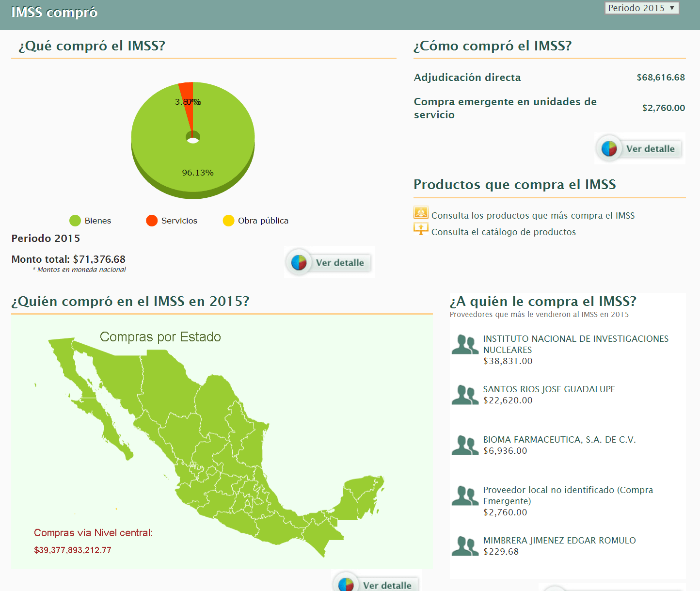
Task: Click supplier icon for Mimbrera Jimenez Edgar Romulo
Action: [465, 546]
